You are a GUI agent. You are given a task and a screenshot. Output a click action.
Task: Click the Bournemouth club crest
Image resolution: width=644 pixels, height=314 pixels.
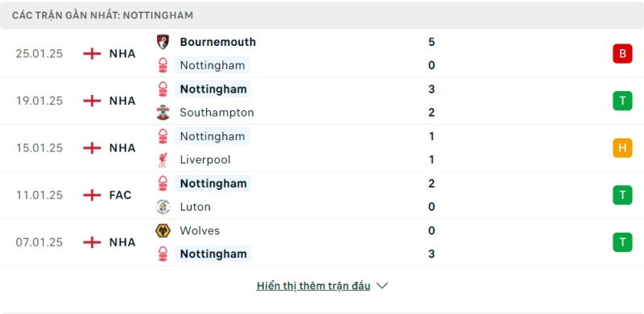163,42
